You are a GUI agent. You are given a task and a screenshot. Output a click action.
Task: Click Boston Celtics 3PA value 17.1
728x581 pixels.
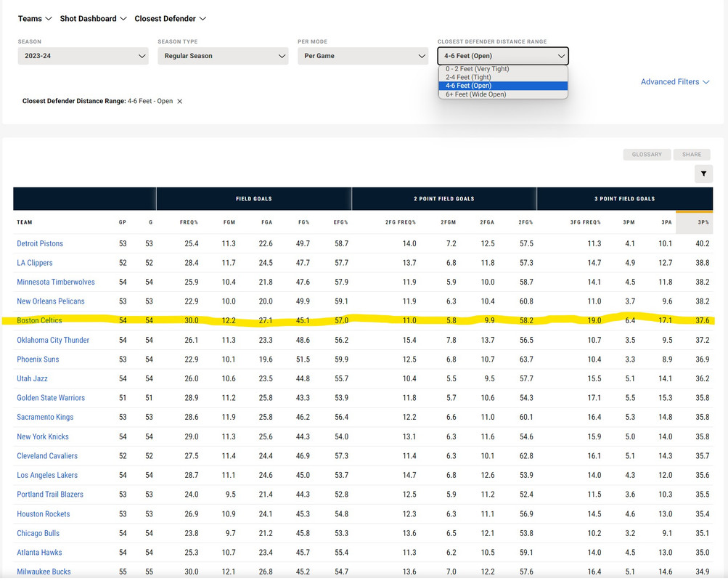(x=666, y=320)
